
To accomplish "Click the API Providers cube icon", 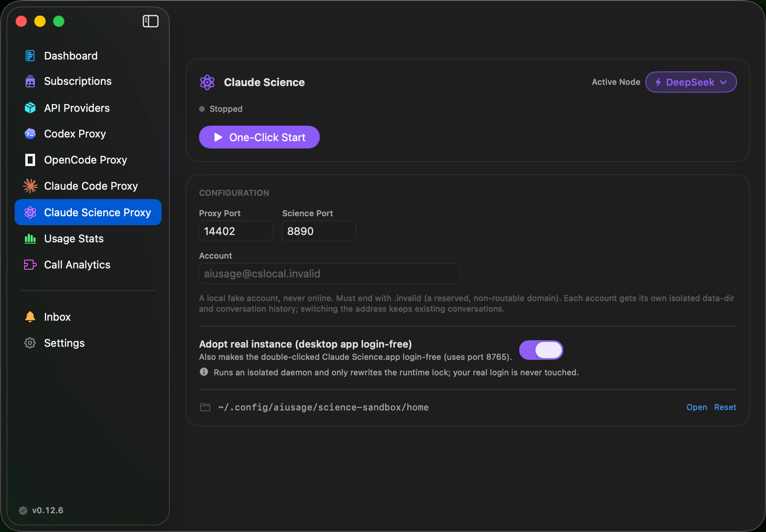I will tap(30, 108).
